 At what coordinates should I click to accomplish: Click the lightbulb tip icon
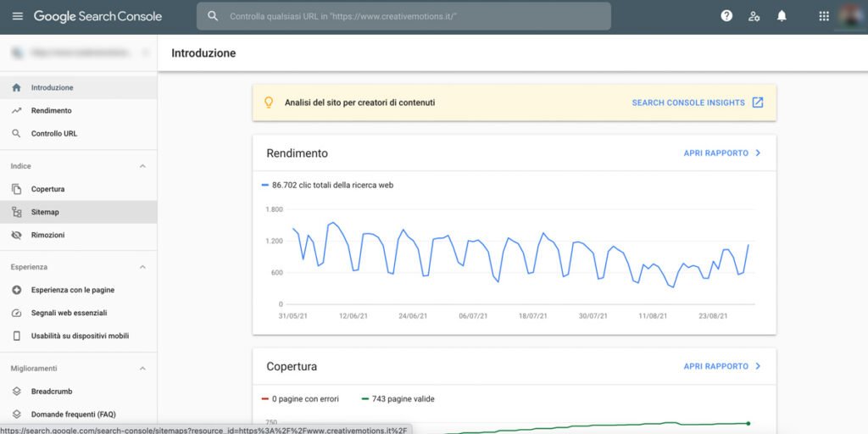coord(269,103)
